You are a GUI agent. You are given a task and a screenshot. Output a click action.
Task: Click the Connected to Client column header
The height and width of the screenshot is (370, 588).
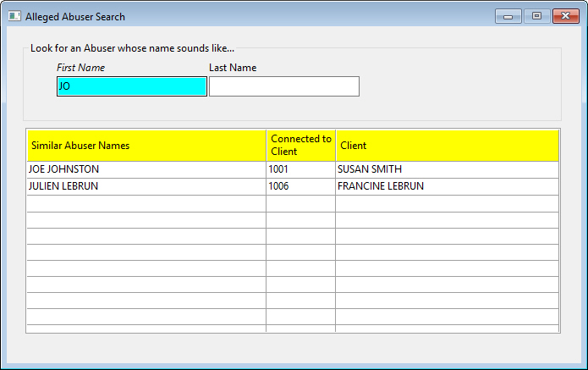click(300, 146)
